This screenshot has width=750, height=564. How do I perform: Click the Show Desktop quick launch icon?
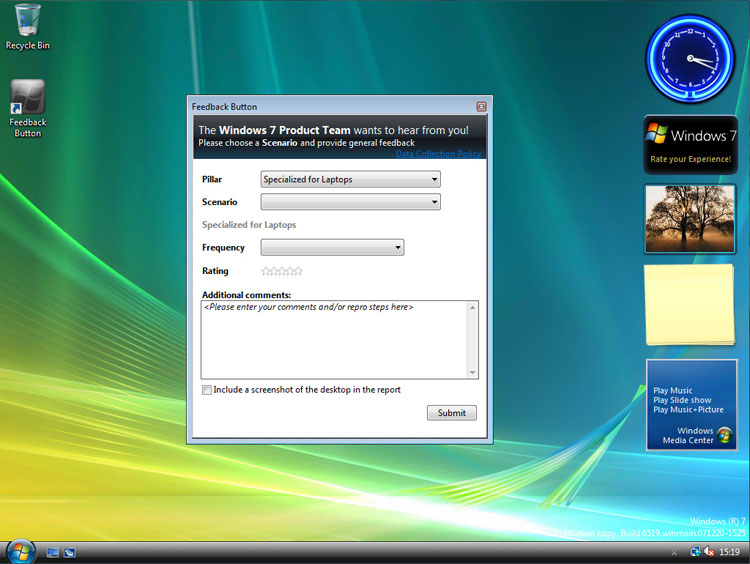click(53, 553)
